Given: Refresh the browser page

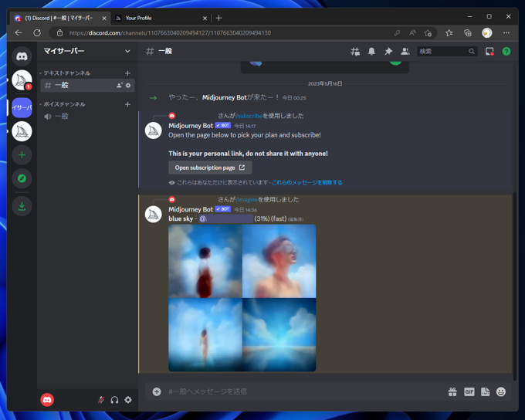Looking at the screenshot, I should click(37, 33).
